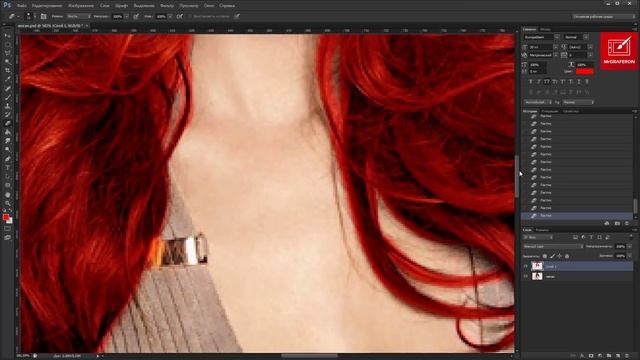Toggle pressure for size icon
Screen dimensions: 640x360
(x=237, y=16)
